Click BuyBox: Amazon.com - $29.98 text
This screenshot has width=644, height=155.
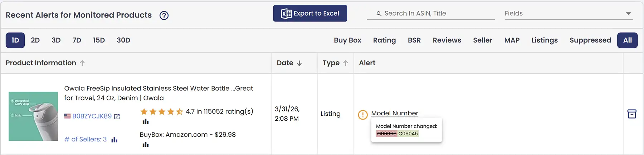187,135
